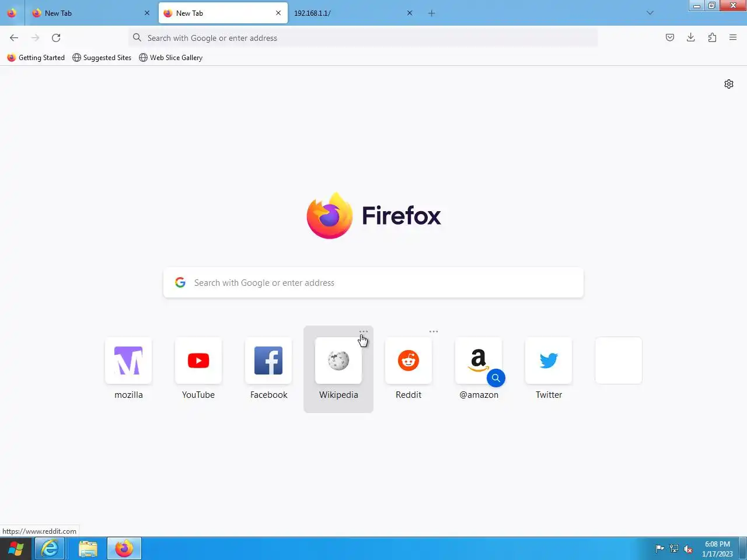Image resolution: width=747 pixels, height=560 pixels.
Task: Reload the current page
Action: [56, 38]
